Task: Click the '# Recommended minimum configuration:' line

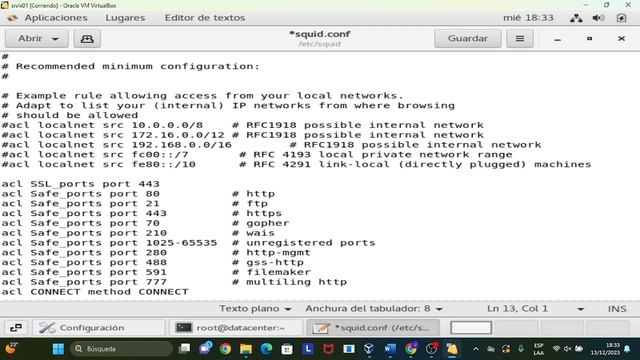Action: coord(131,67)
